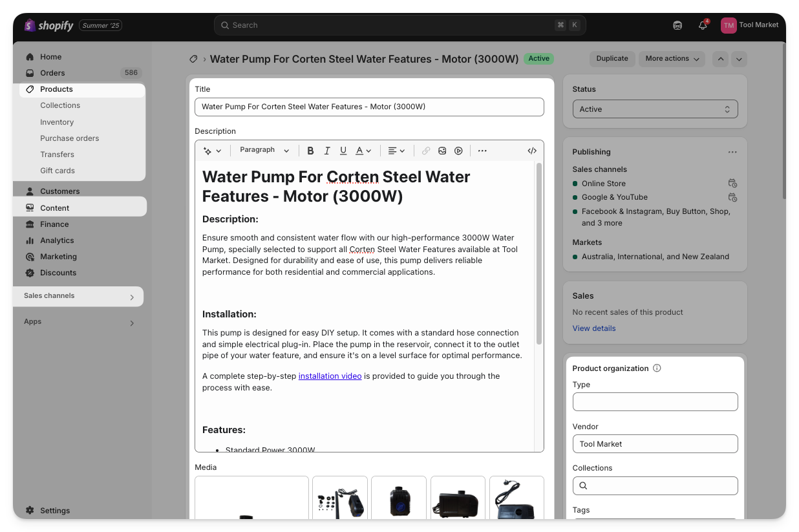Expand the Apps section in sidebar

[132, 323]
